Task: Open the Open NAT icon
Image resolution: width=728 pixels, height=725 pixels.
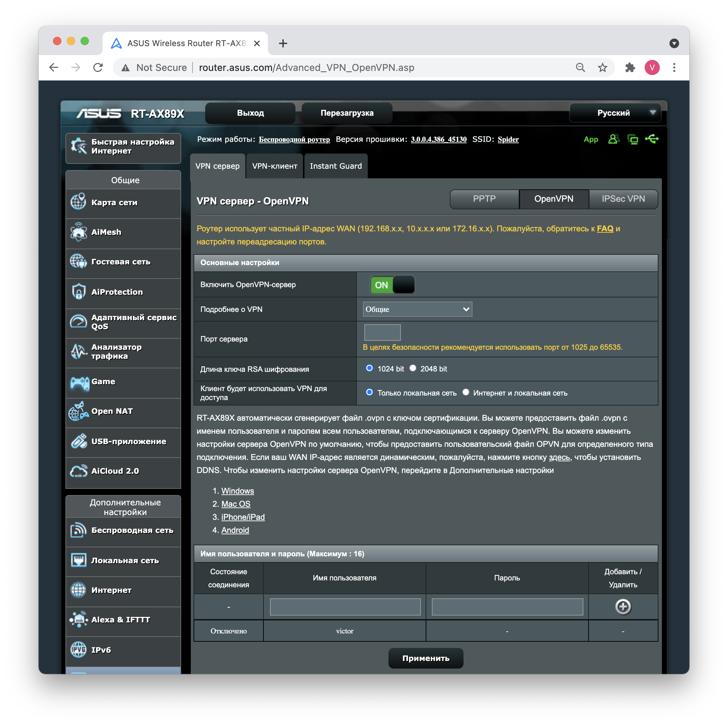Action: point(79,411)
